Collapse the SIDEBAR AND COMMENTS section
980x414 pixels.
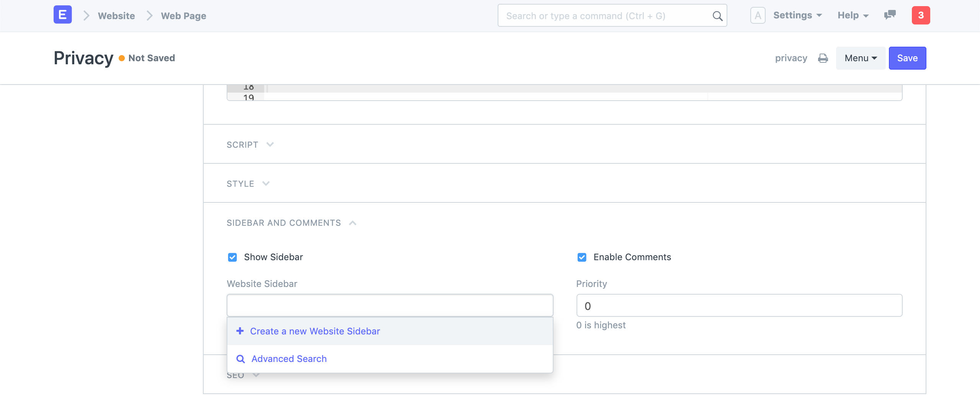[x=353, y=223]
